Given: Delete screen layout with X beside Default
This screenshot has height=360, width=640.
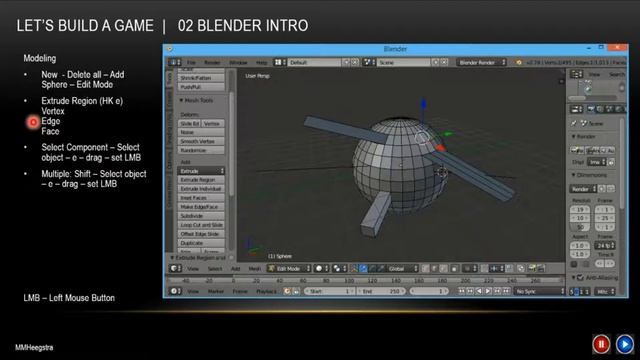Looking at the screenshot, I should coord(355,62).
